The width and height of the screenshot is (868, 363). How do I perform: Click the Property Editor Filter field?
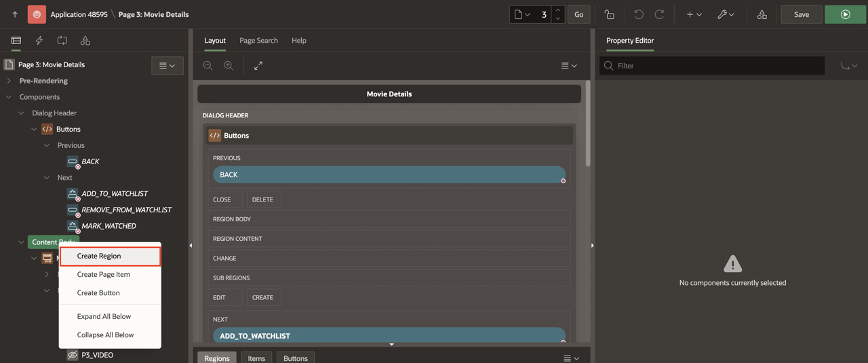click(x=717, y=66)
